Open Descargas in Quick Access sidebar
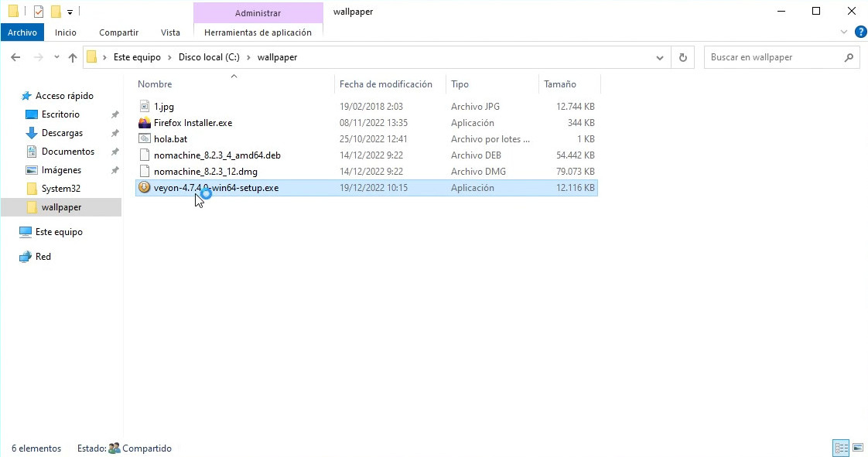This screenshot has height=457, width=868. coord(62,133)
